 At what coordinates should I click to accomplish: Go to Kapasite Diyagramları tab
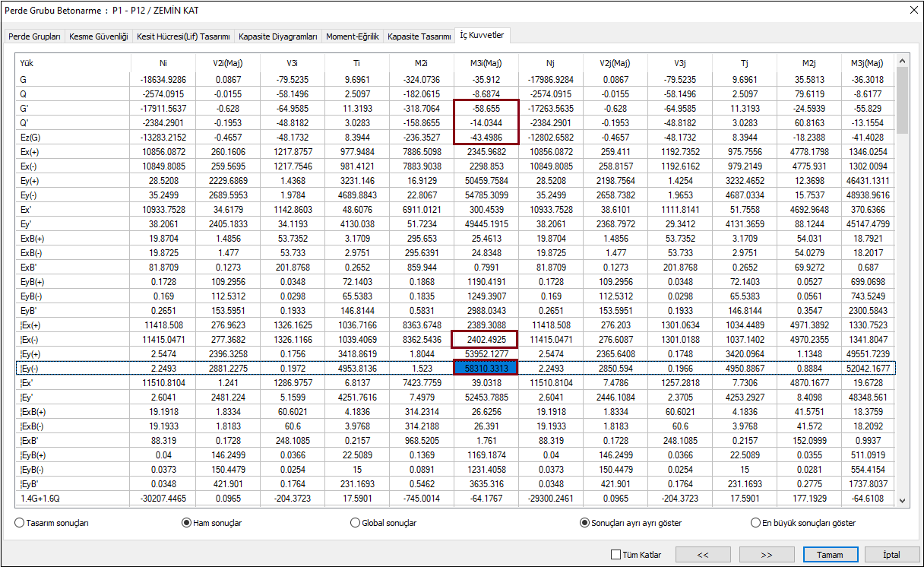pos(277,36)
